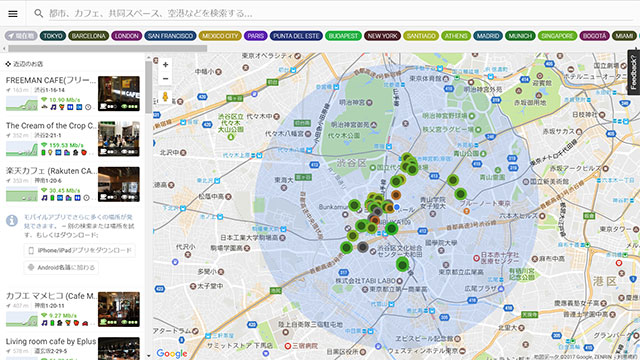
Task: Join the Android list button
Action: click(61, 267)
